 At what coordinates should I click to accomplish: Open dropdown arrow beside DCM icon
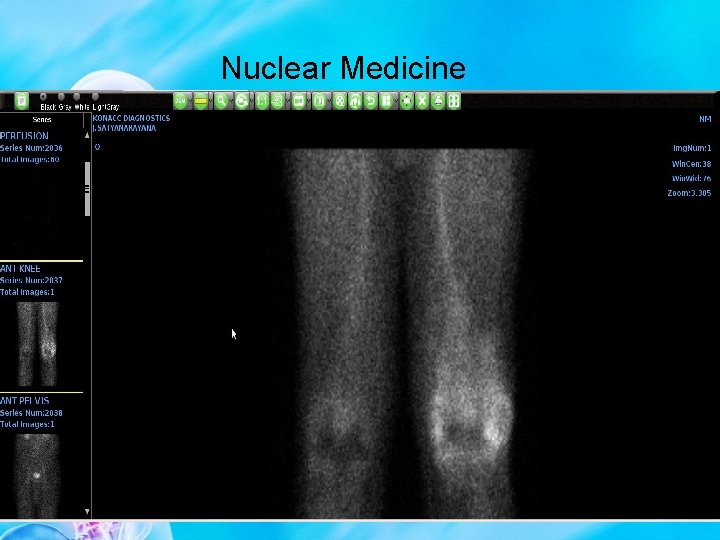(x=190, y=101)
